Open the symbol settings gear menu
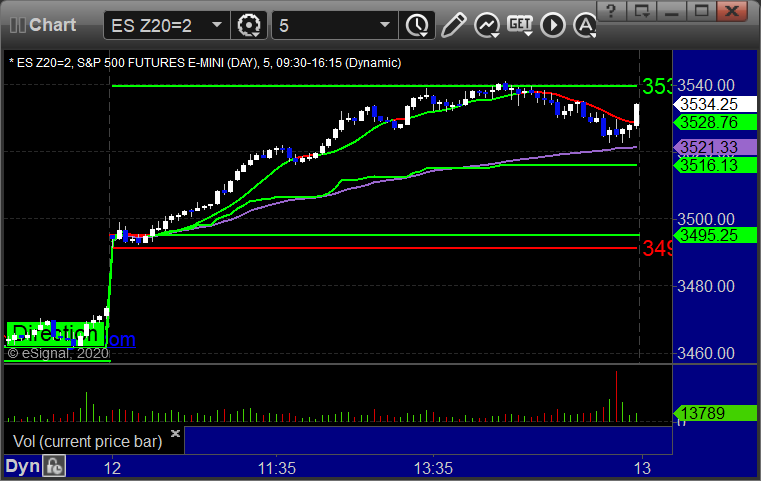The height and width of the screenshot is (481, 761). click(249, 25)
